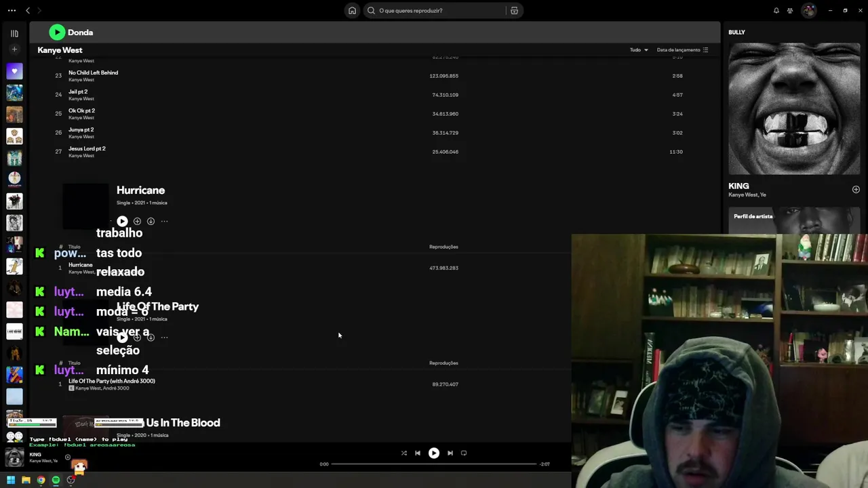This screenshot has width=868, height=488.
Task: Open the friends activity icon
Action: (x=790, y=10)
